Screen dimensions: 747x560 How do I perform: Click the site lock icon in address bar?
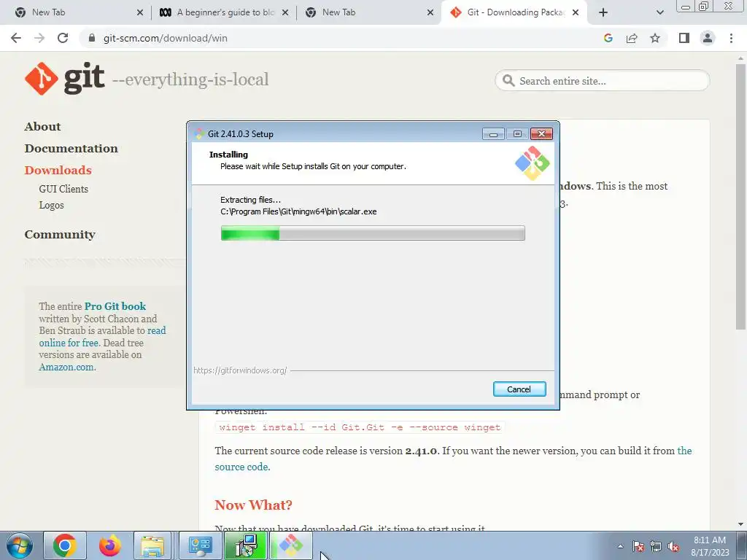point(92,38)
